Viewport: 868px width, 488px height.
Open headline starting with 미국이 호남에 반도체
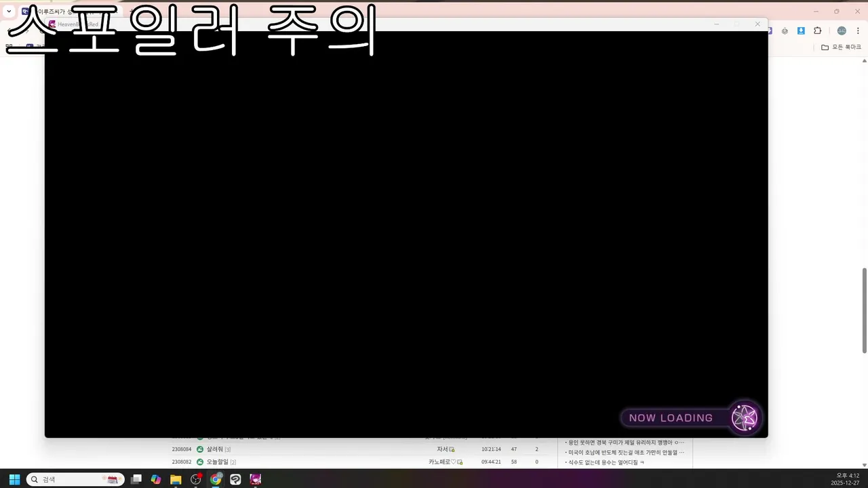(x=625, y=452)
